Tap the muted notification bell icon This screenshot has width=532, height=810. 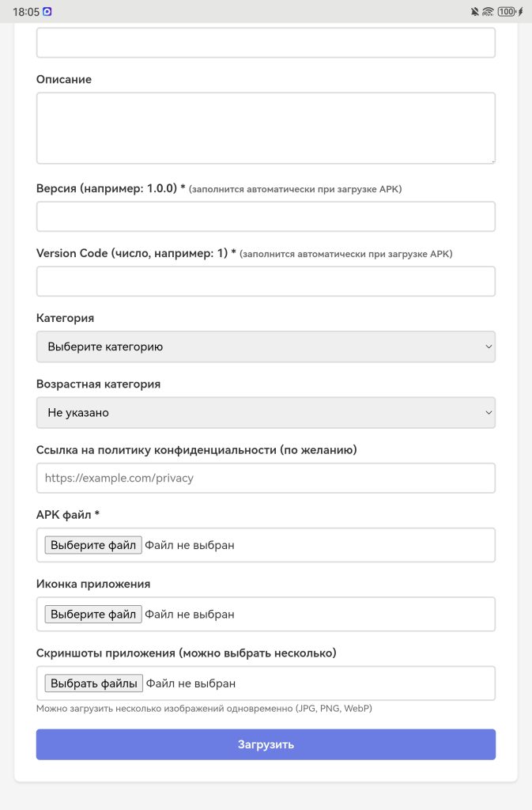coord(474,12)
